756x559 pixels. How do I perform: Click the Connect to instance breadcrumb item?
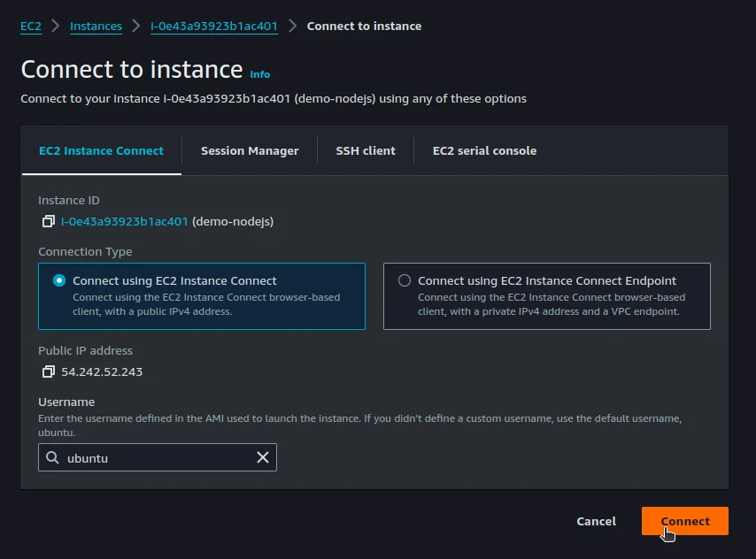(x=364, y=26)
